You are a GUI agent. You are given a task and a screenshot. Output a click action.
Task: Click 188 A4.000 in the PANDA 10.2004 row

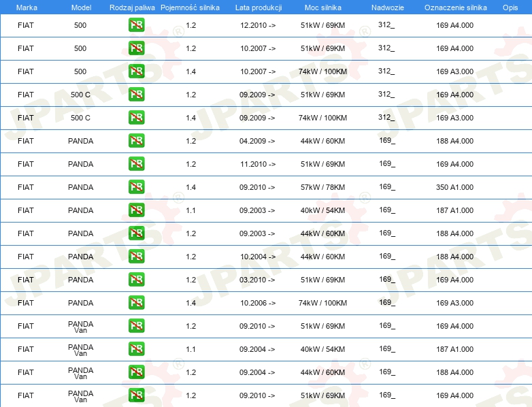pyautogui.click(x=454, y=257)
